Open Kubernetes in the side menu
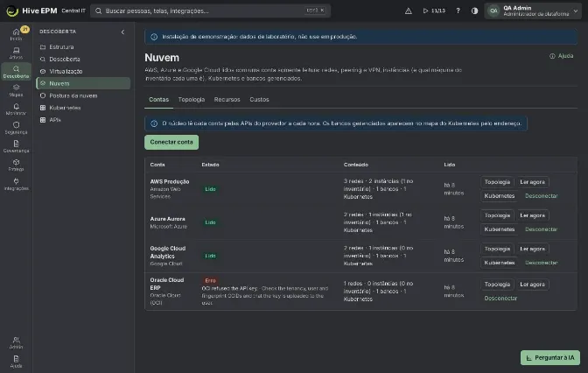Screen dimensions: 588x373 pyautogui.click(x=83, y=108)
